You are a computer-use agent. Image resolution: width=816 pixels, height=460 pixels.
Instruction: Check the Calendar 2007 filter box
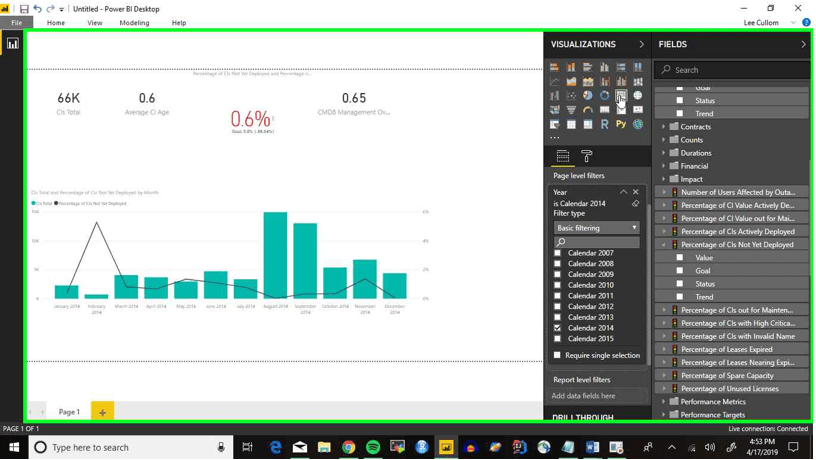coord(557,253)
